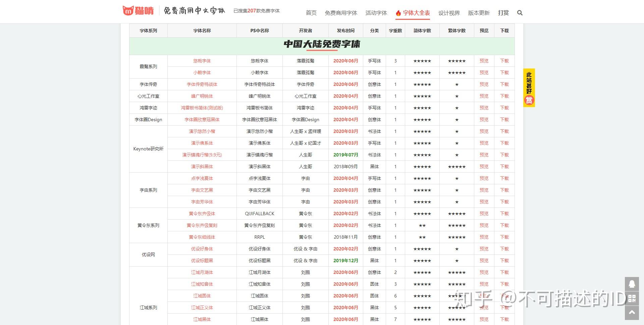Click the yellow 此站甚好 赏 side badge
This screenshot has width=644, height=325.
[x=529, y=88]
